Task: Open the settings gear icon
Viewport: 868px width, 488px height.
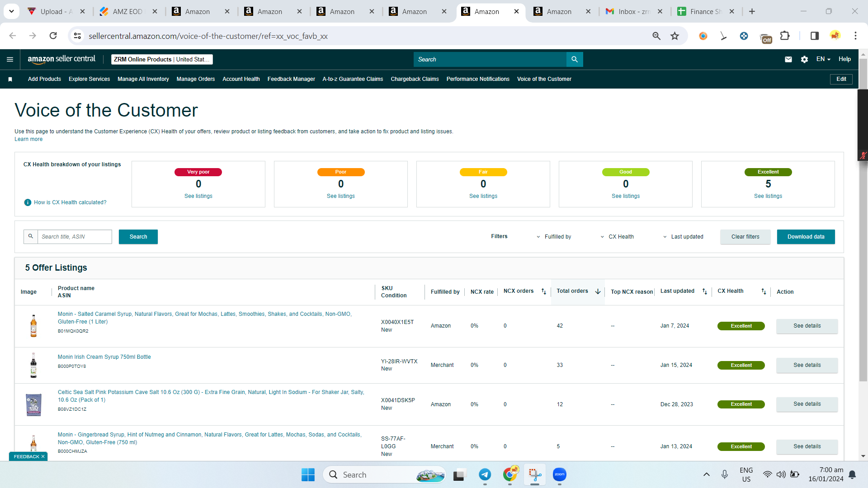Action: 804,59
